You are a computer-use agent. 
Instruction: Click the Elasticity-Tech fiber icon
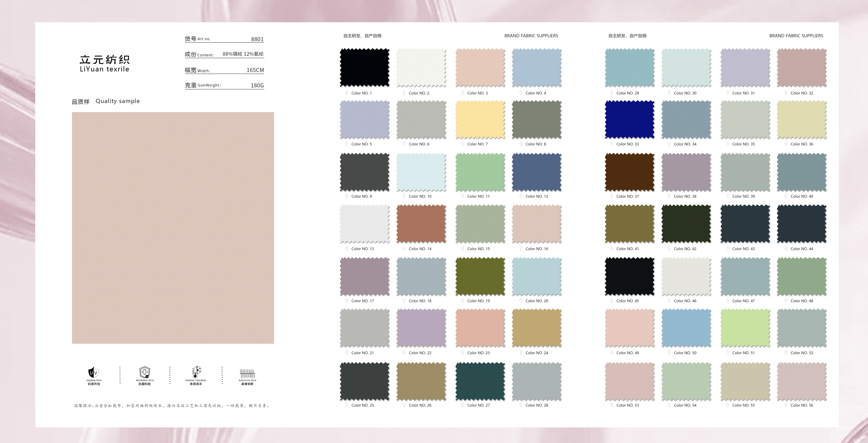[x=247, y=374]
